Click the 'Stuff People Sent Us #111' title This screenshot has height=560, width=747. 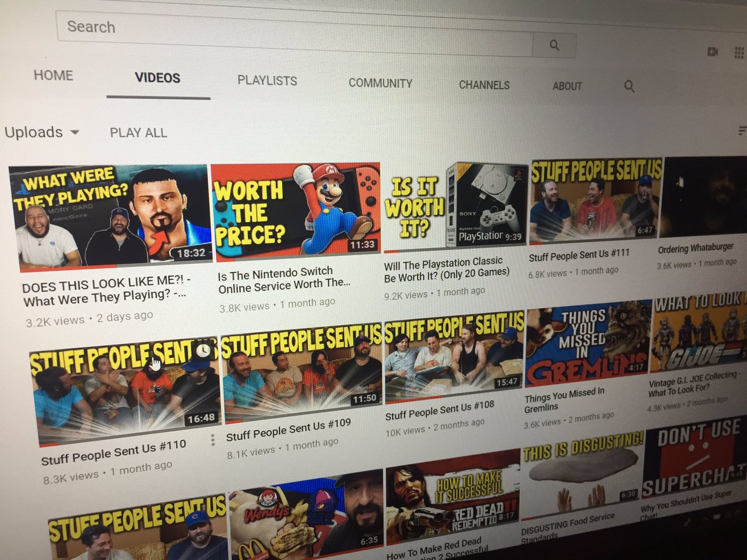tap(580, 254)
